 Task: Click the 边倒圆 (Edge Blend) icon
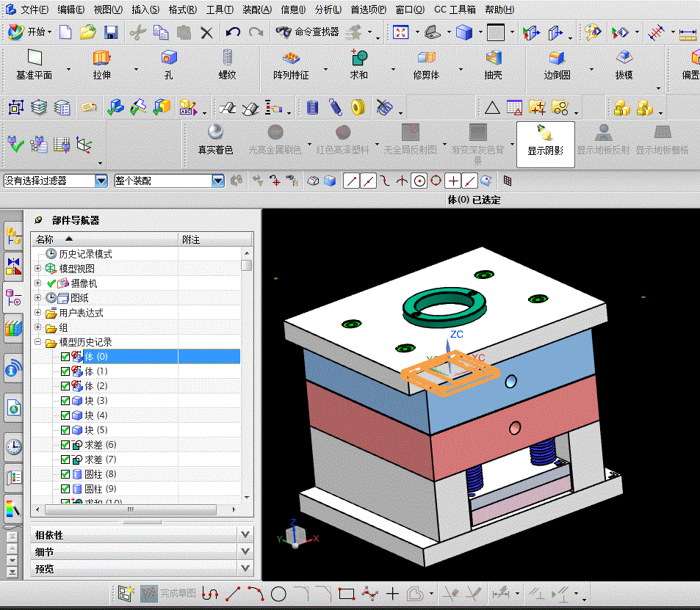[557, 58]
